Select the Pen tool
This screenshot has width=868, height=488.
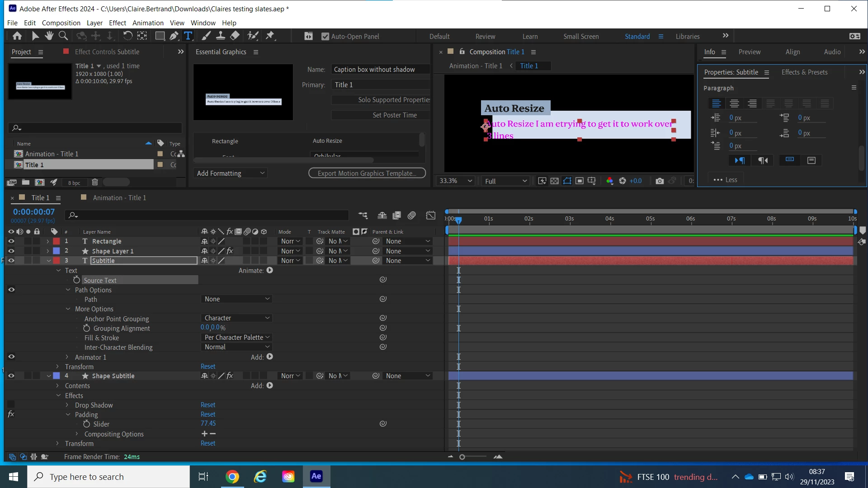(x=174, y=36)
